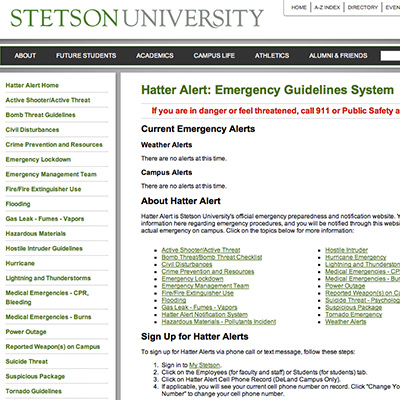The height and width of the screenshot is (400, 400).
Task: Click Civil Disturbances in topic list
Action: [187, 264]
